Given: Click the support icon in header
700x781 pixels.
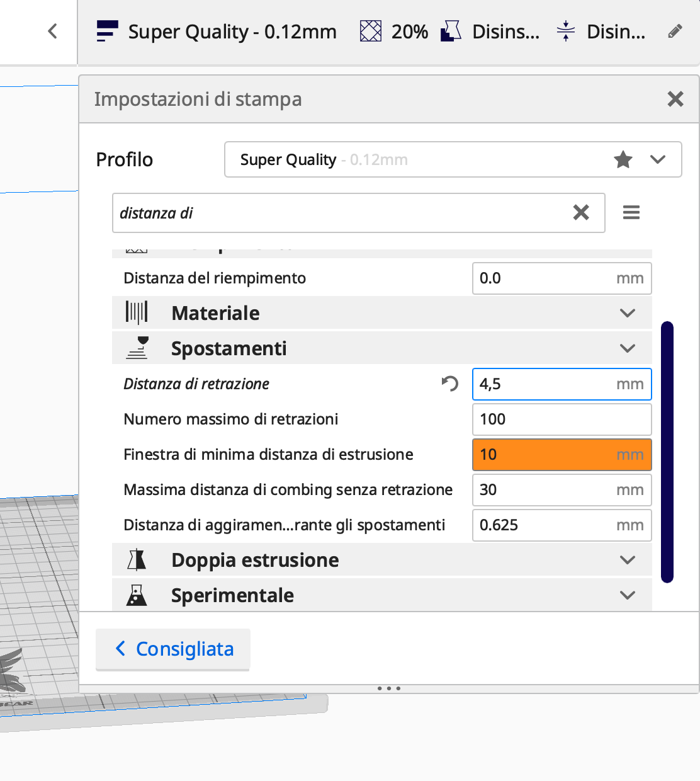Looking at the screenshot, I should [451, 31].
